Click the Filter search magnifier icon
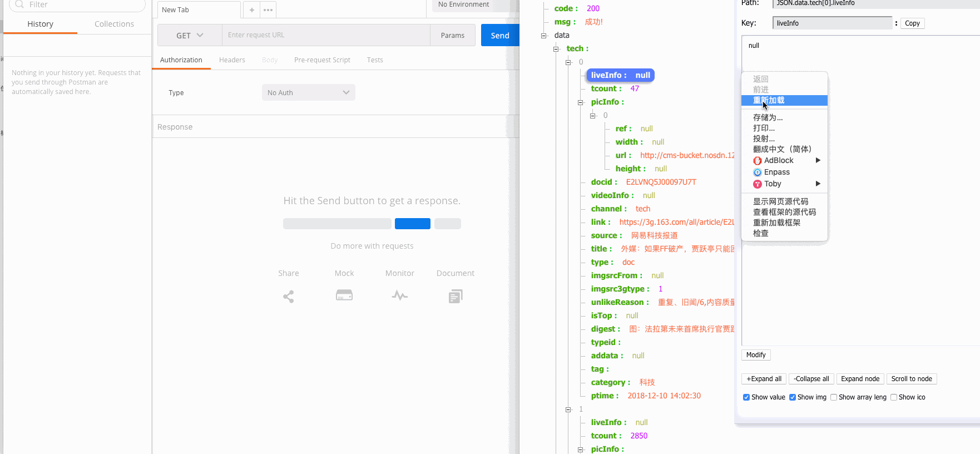Screen dimensions: 980x454 (19, 4)
